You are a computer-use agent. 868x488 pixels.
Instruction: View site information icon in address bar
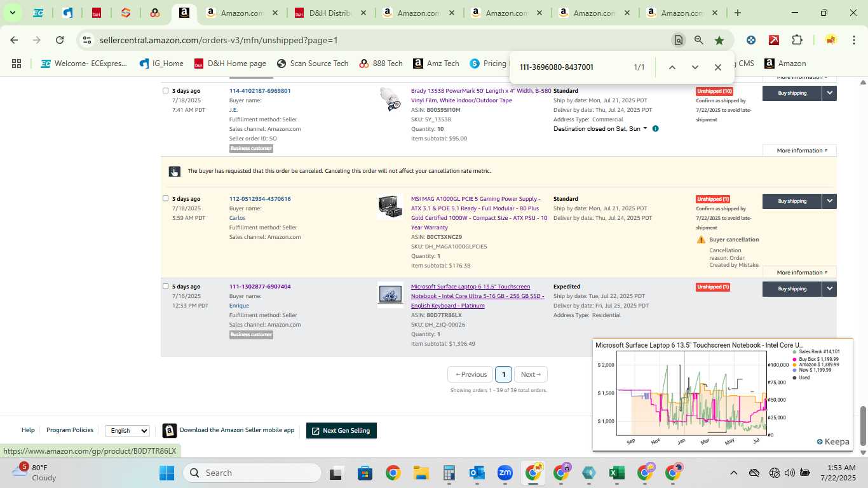tap(87, 40)
